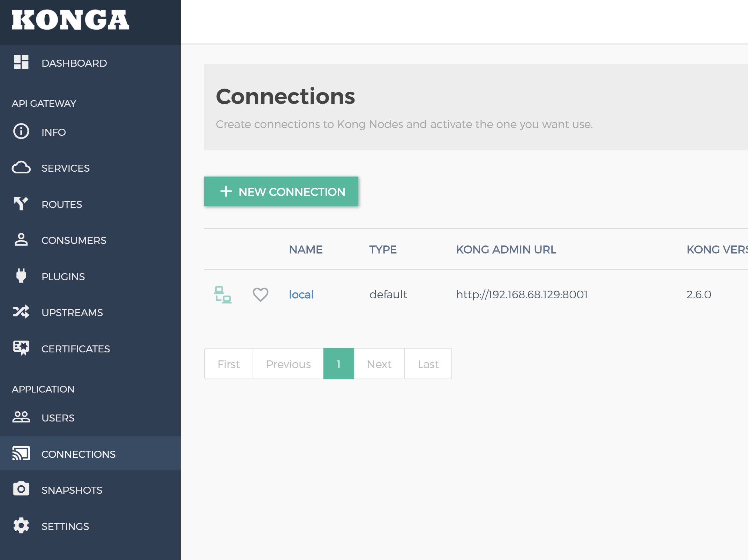
Task: Open Plugins via the plug icon
Action: click(21, 276)
